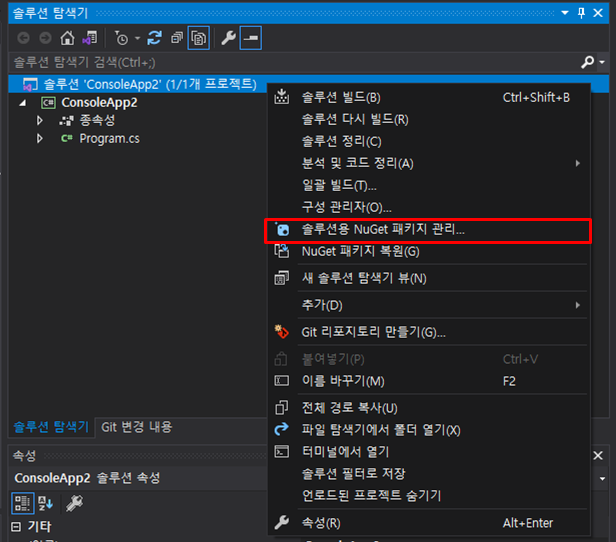Close the 속성 Properties panel
The width and height of the screenshot is (616, 542).
(x=598, y=456)
